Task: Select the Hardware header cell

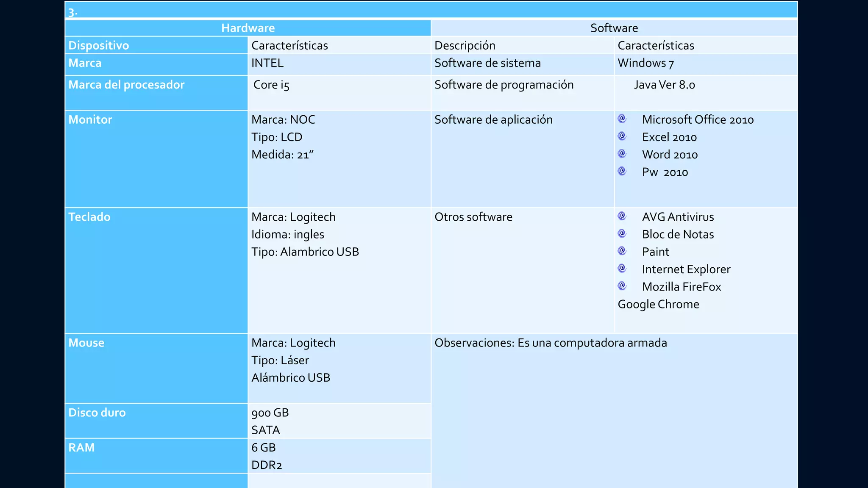Action: [x=248, y=28]
